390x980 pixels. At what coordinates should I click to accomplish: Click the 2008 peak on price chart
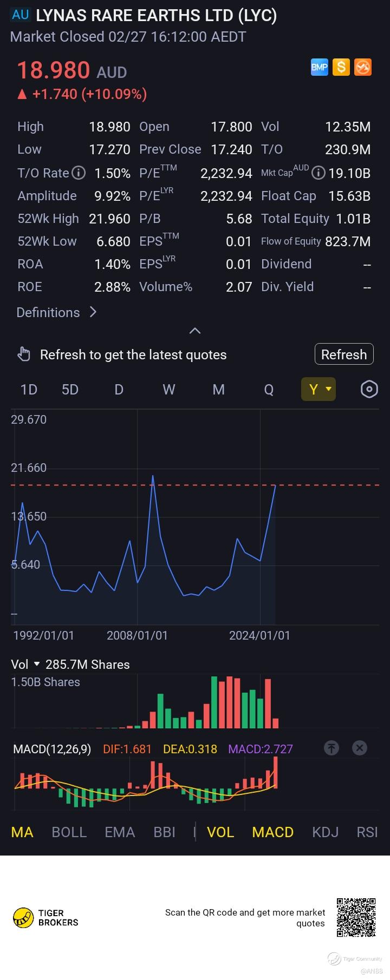tap(153, 476)
